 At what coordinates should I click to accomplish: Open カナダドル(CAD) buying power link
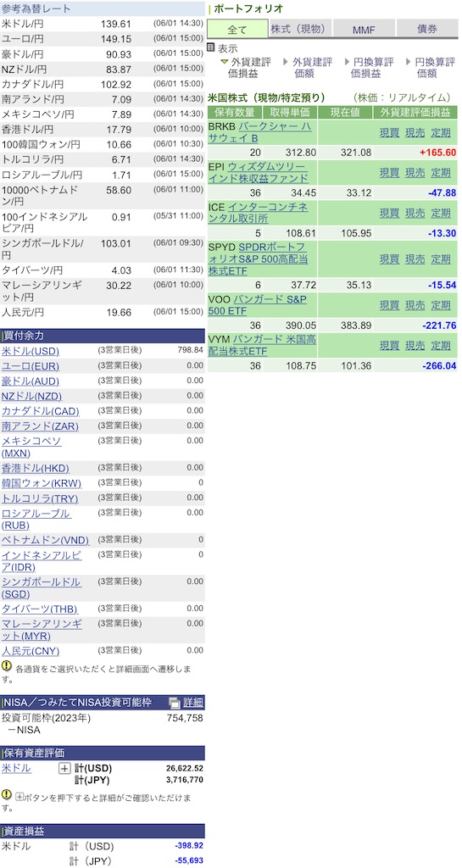[x=41, y=411]
